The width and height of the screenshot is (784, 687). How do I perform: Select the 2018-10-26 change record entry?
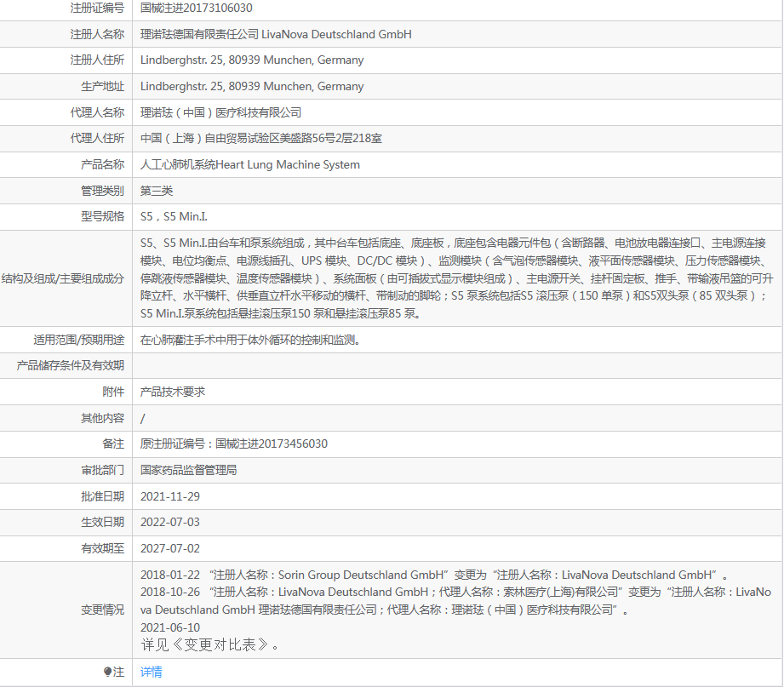[x=456, y=601]
